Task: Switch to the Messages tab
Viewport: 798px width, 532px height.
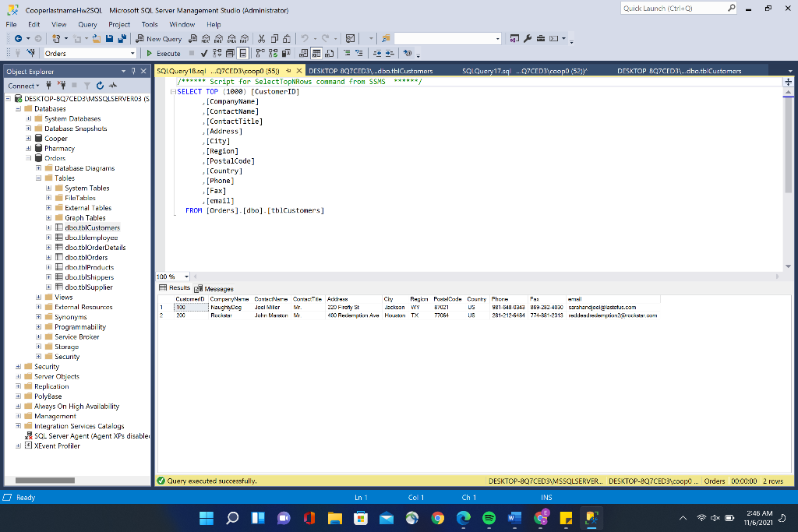Action: pos(214,288)
